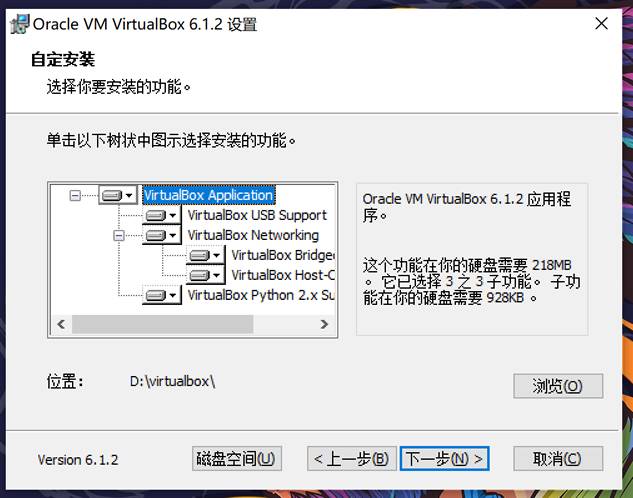The height and width of the screenshot is (498, 633).
Task: Click the feature tree right scroll arrow
Action: point(324,324)
